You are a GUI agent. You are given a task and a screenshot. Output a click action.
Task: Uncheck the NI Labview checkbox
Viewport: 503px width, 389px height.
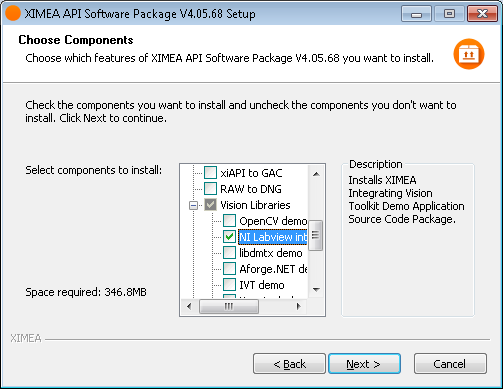coord(229,237)
